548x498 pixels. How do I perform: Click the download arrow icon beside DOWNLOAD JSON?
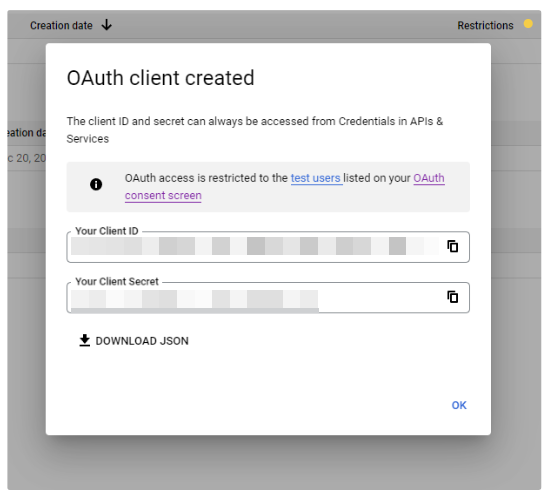click(x=85, y=340)
